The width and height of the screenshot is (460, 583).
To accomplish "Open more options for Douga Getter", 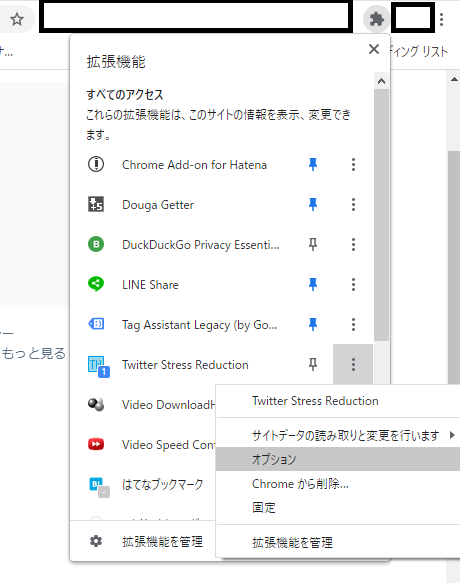I will click(x=353, y=204).
